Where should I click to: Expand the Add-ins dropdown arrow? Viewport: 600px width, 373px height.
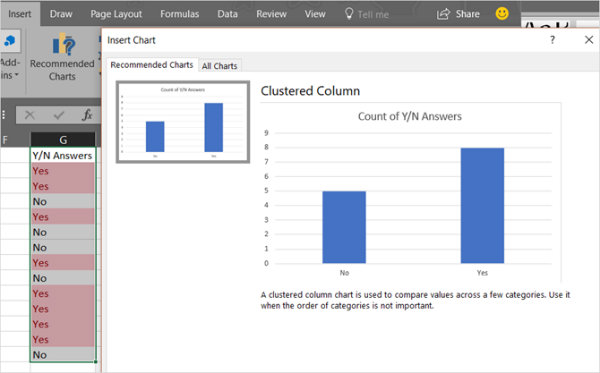pos(16,76)
